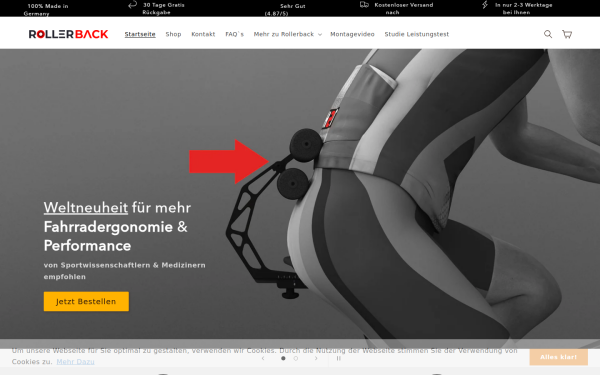Screen dimensions: 600x375
Task: Open Montagevideo page
Action: (352, 34)
